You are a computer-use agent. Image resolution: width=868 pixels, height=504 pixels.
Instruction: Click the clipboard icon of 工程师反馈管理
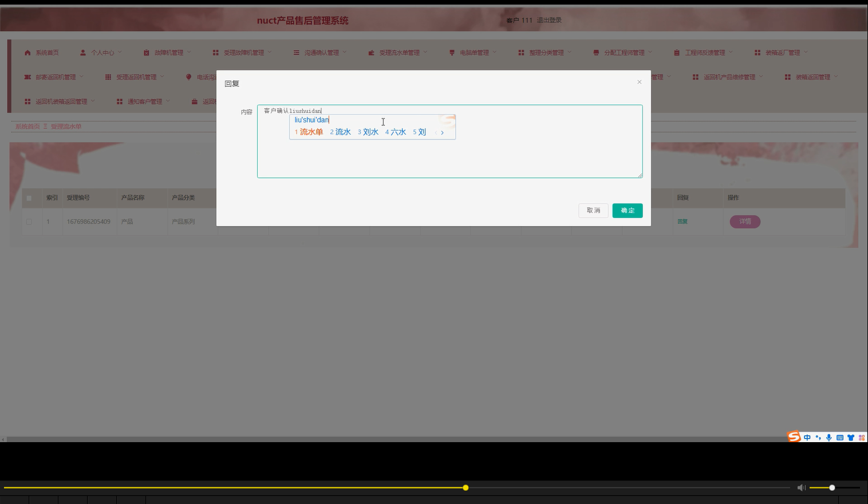tap(677, 53)
